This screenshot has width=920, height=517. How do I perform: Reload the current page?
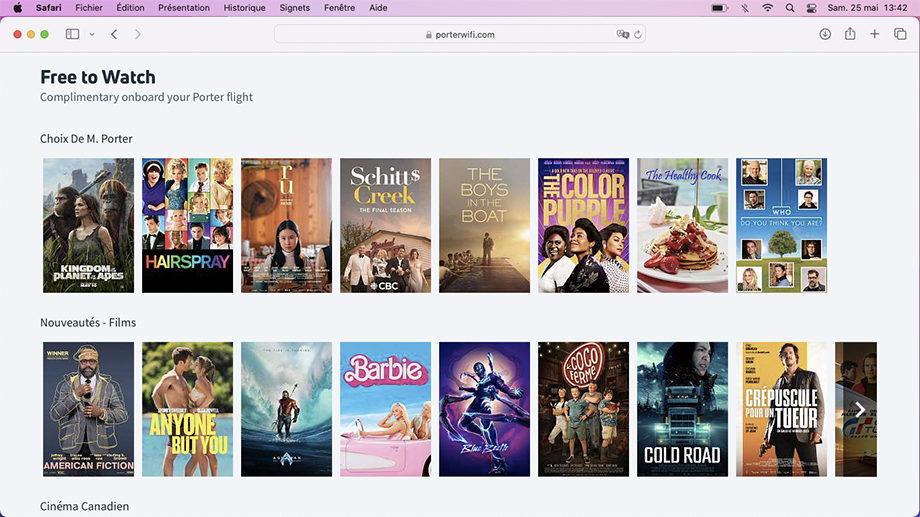tap(638, 34)
